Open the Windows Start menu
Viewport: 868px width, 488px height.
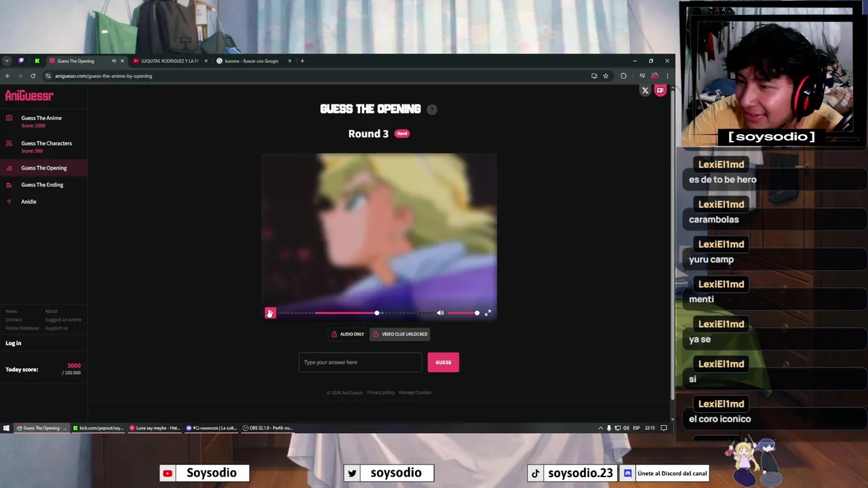(6, 428)
